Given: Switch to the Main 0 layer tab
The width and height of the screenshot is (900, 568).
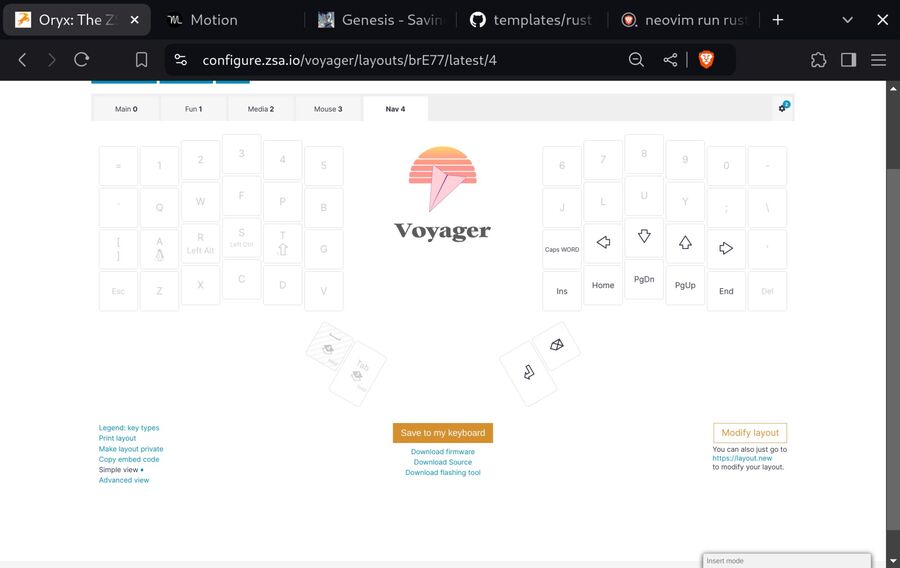Looking at the screenshot, I should (x=125, y=109).
